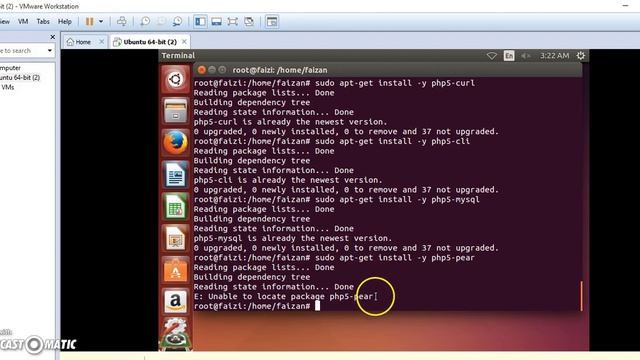
Task: Launch LibreOffice Writer from launcher
Action: pos(176,175)
